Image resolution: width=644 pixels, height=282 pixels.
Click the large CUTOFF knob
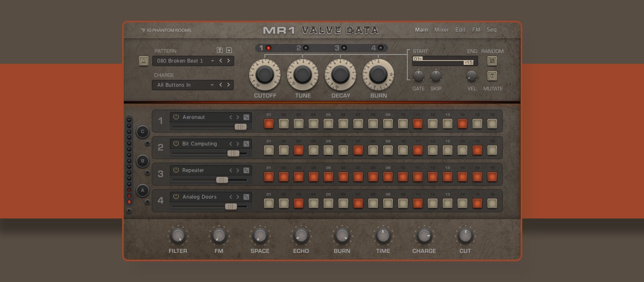pos(264,75)
